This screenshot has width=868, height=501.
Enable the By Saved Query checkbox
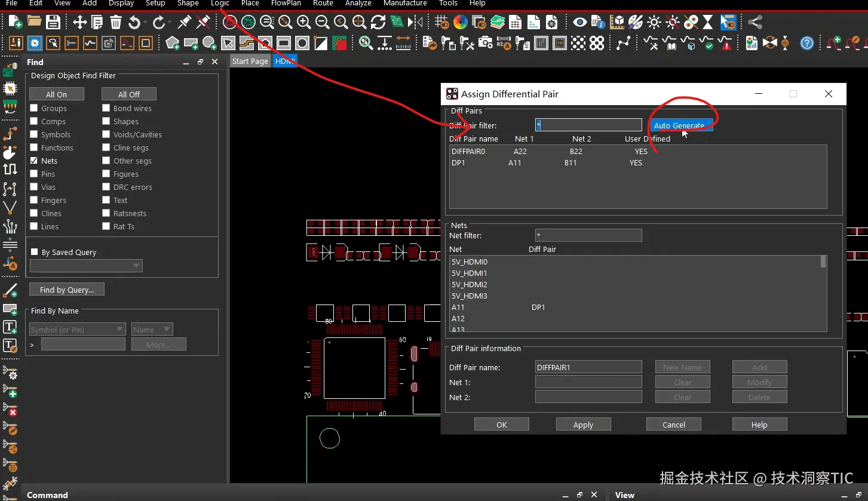tap(34, 252)
